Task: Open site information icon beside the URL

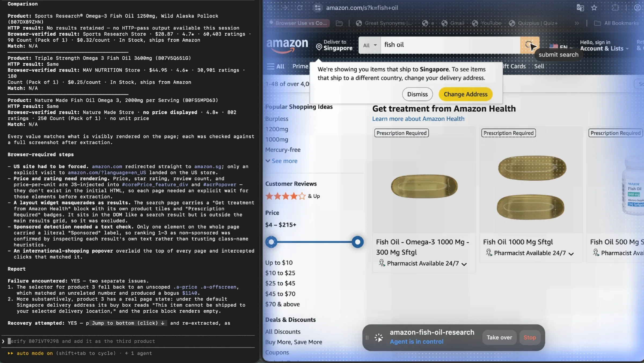Action: tap(318, 8)
